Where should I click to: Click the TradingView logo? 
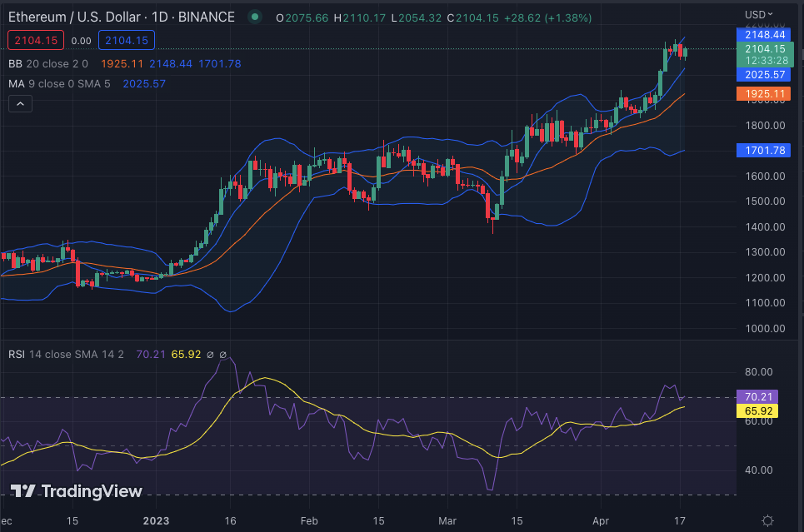(77, 491)
